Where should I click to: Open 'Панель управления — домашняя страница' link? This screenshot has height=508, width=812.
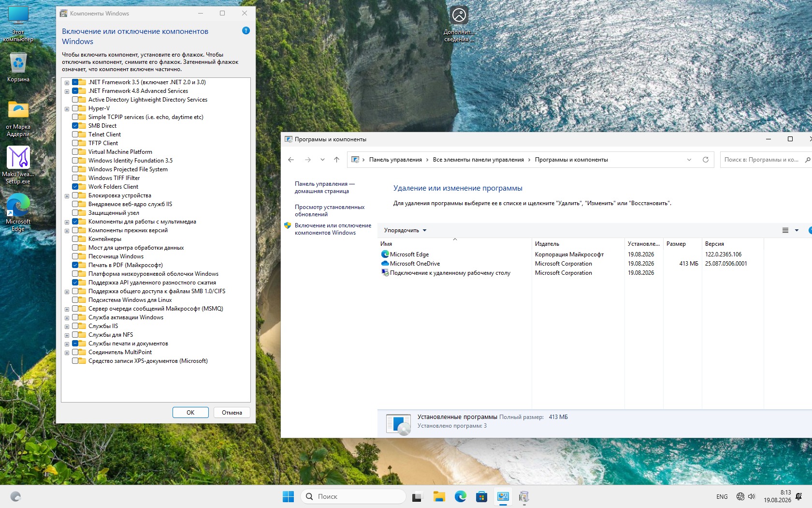(x=325, y=187)
